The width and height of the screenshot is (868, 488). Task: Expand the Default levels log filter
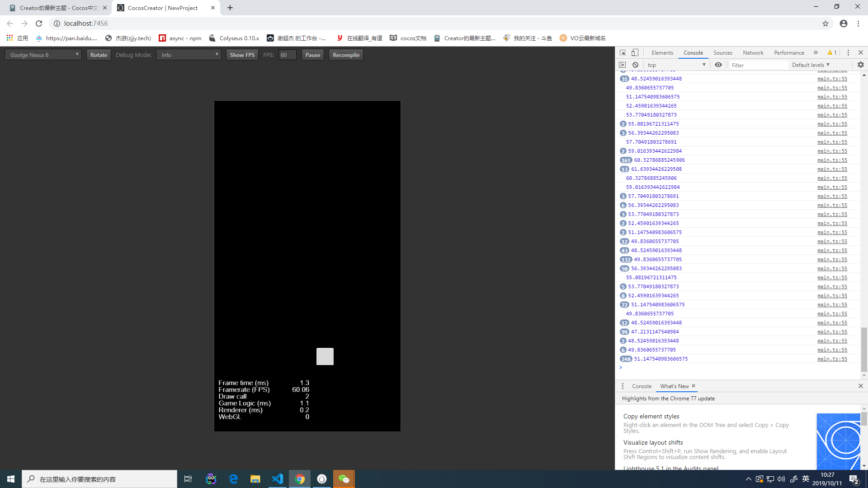click(811, 65)
